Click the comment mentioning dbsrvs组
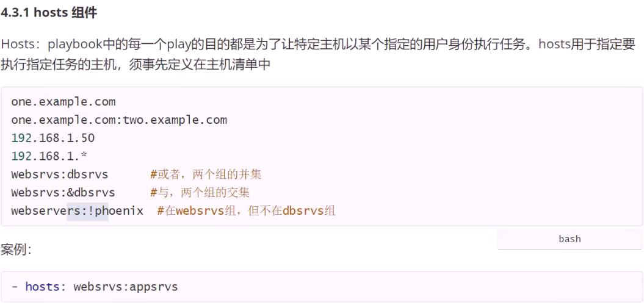Screen dimensions: 644x305 (x=247, y=211)
